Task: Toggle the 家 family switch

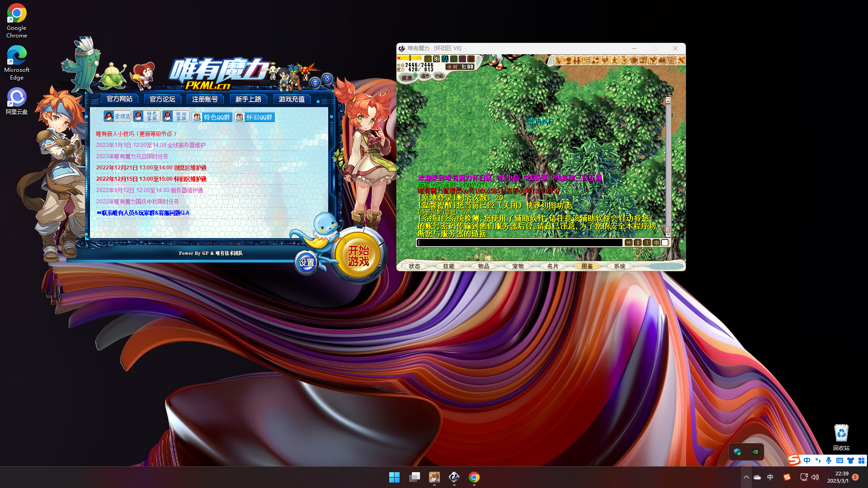Action: (x=471, y=59)
